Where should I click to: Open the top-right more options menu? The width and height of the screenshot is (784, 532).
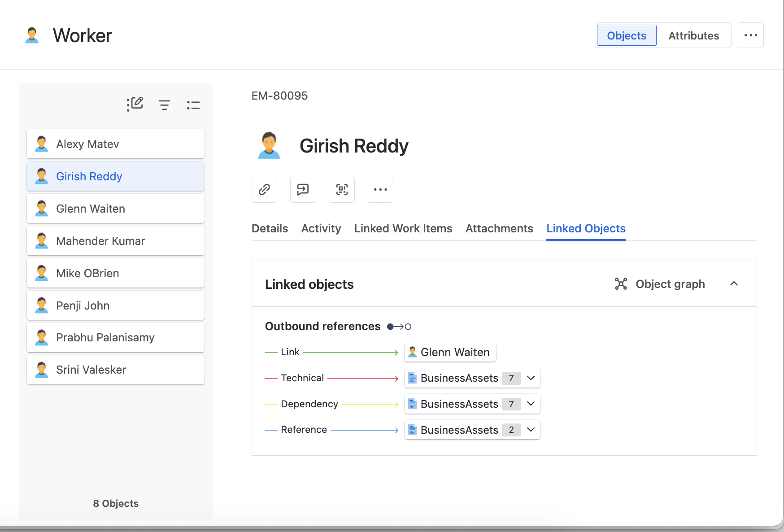(751, 35)
